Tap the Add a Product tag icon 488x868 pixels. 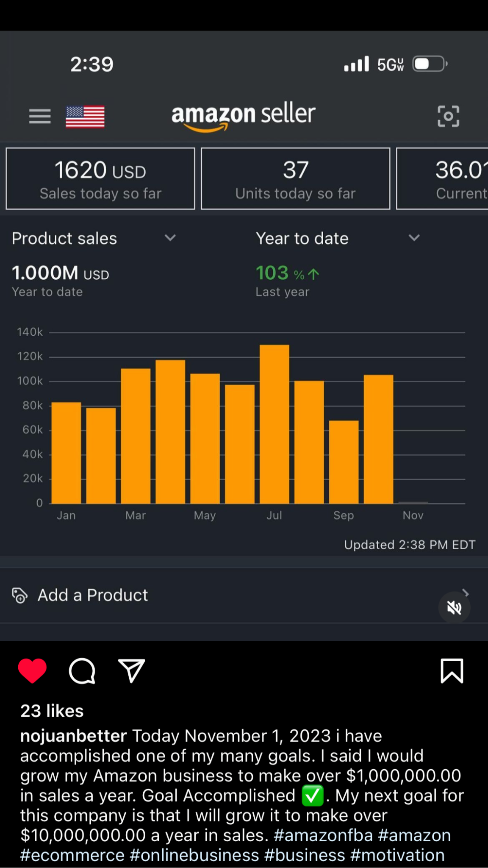[19, 595]
